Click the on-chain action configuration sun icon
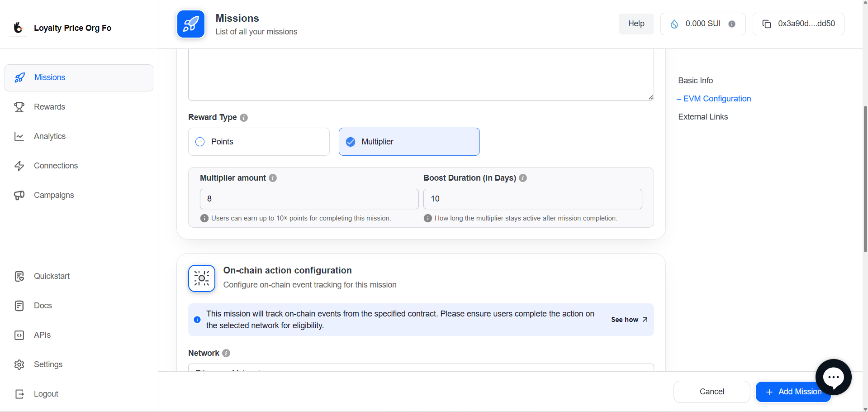The image size is (868, 412). click(x=202, y=278)
